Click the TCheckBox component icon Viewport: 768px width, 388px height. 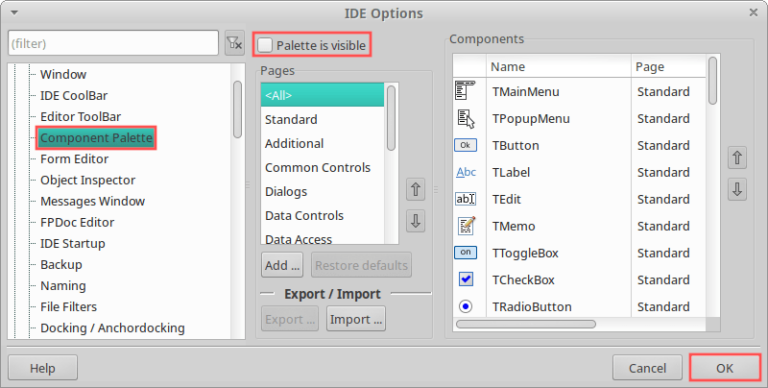click(x=465, y=279)
